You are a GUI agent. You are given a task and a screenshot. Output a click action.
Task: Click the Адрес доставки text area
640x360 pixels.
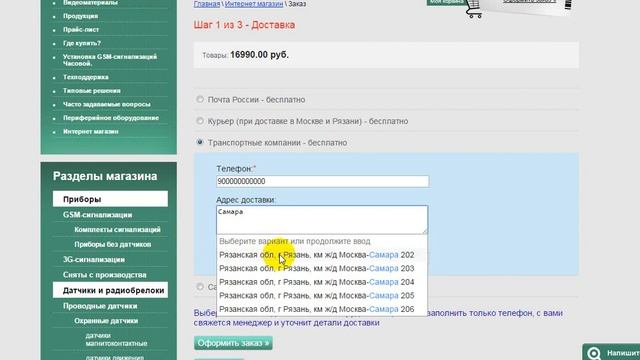[x=322, y=220]
